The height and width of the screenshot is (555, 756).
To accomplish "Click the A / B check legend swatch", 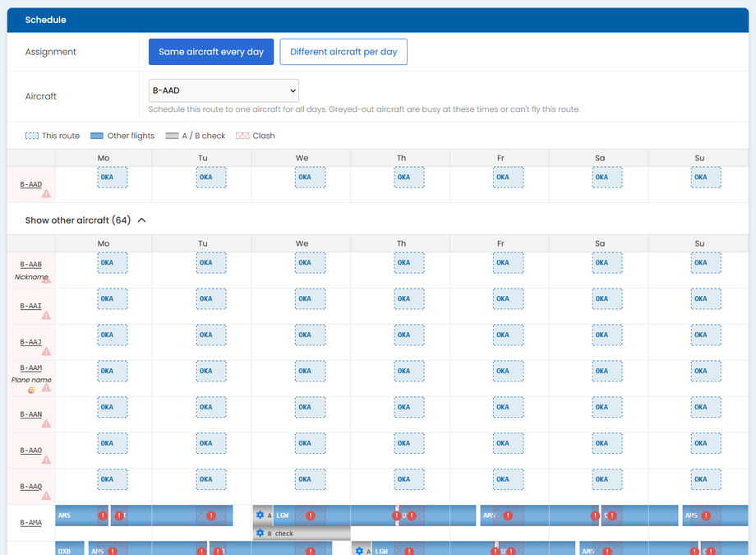I will (x=172, y=136).
